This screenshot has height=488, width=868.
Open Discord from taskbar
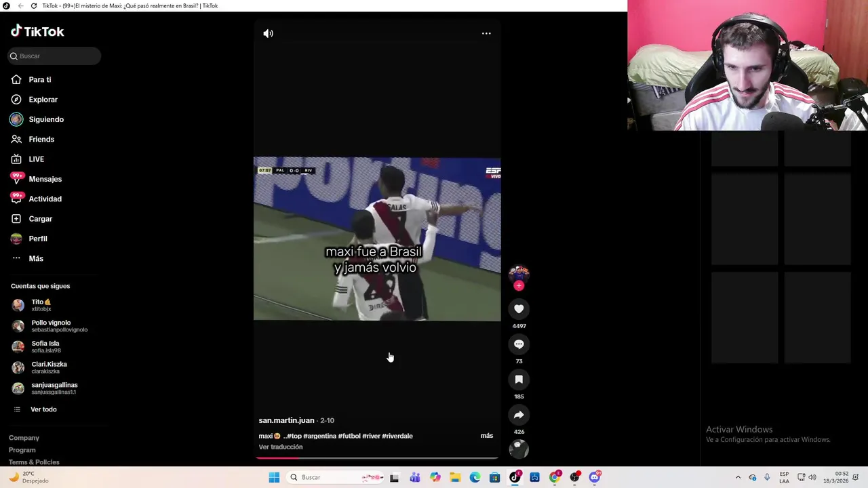point(595,477)
